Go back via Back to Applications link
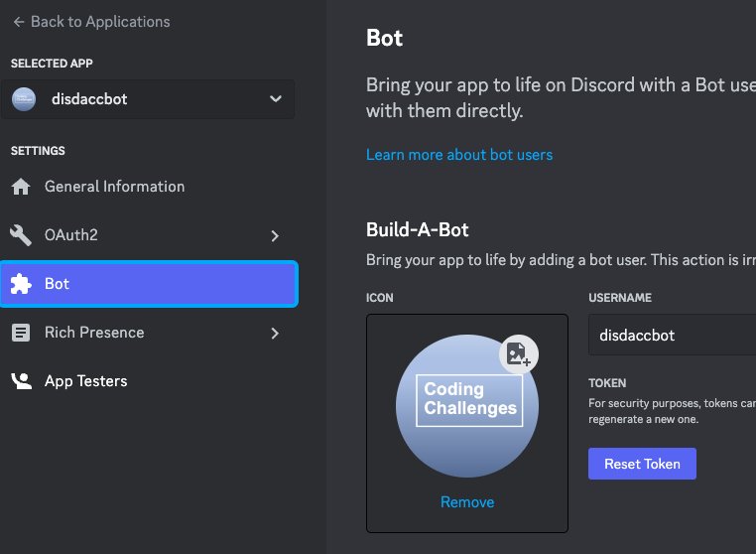 (91, 22)
